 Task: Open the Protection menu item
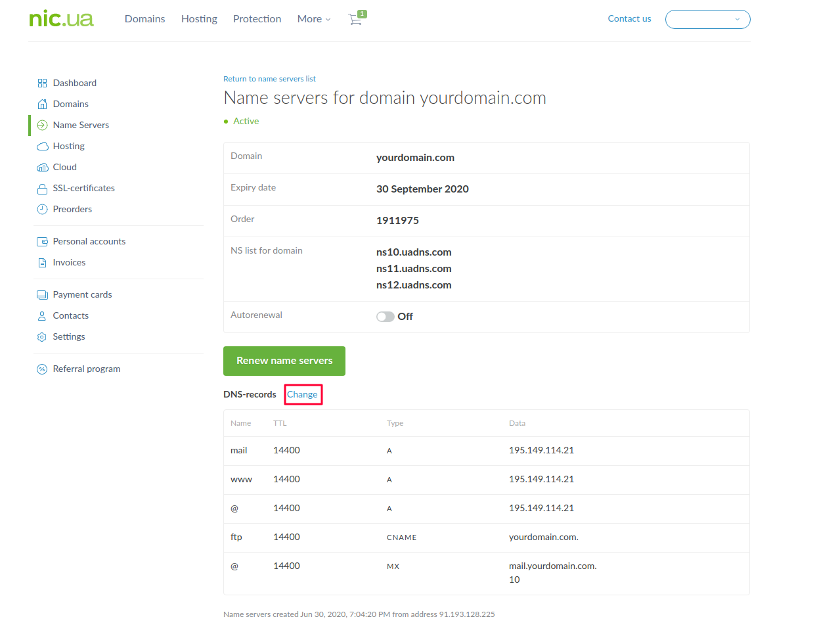[257, 19]
